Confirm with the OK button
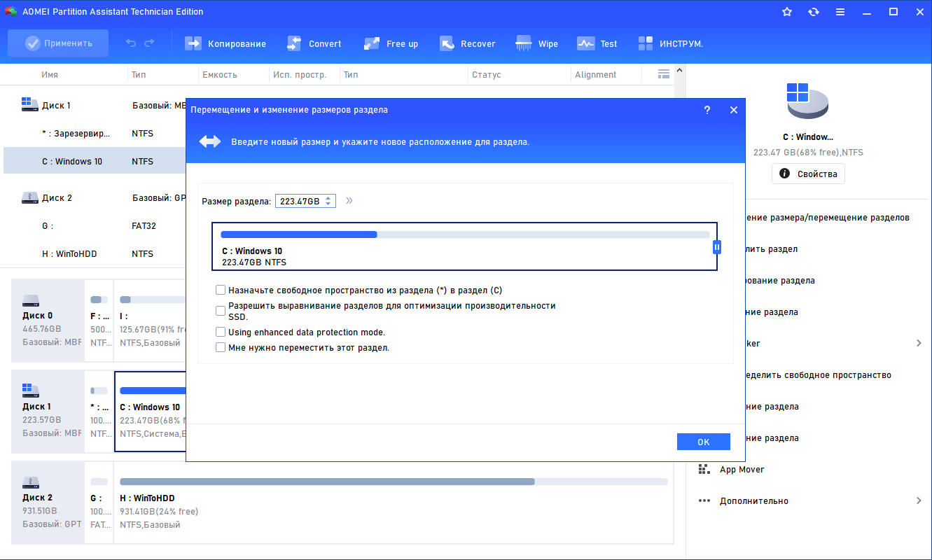Viewport: 932px width, 560px height. pos(704,442)
